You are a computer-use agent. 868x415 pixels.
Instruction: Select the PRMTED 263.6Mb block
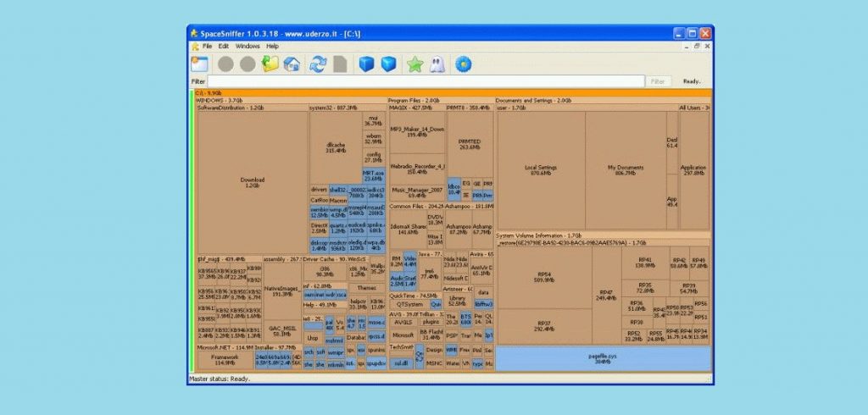tap(470, 145)
